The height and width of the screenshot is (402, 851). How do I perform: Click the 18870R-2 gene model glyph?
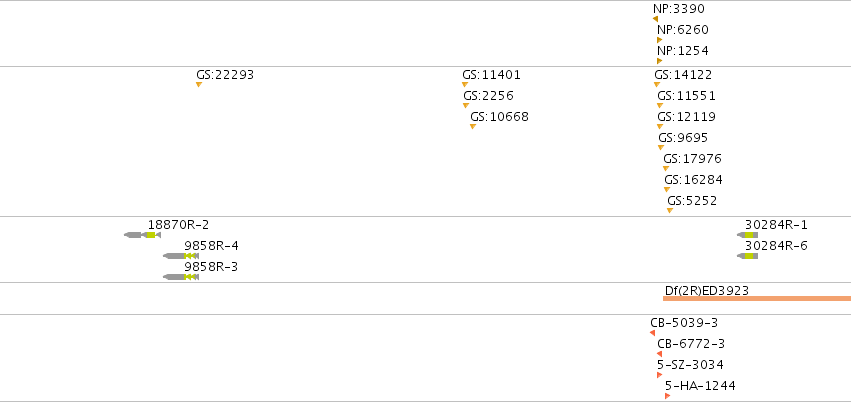click(x=142, y=235)
